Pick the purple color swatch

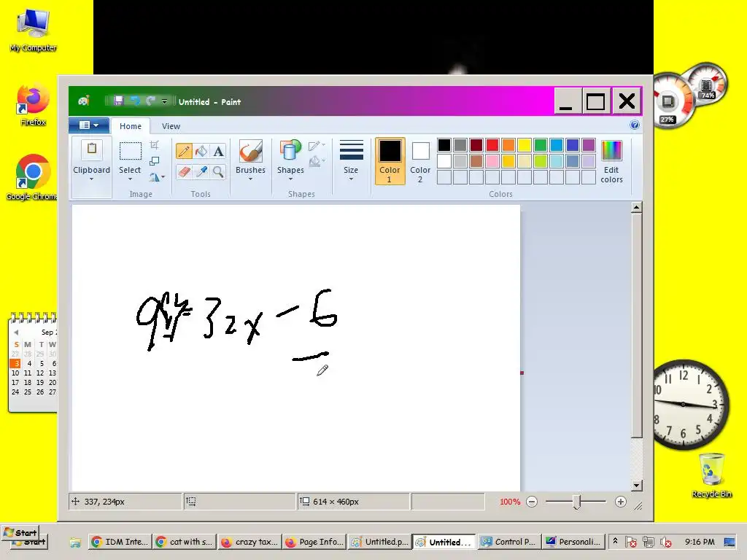589,145
